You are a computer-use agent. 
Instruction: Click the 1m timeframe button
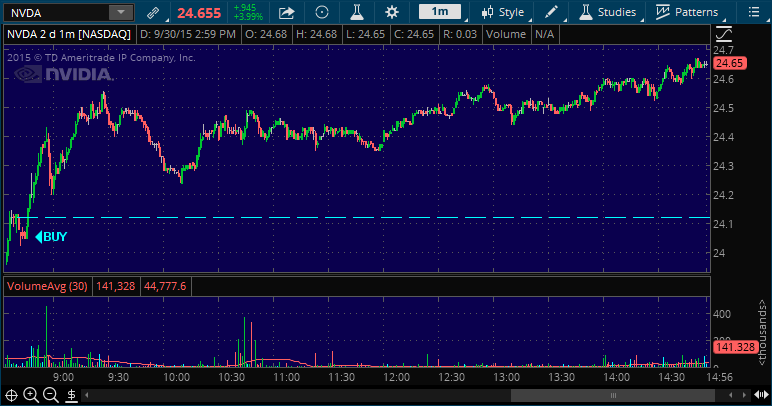pos(440,12)
